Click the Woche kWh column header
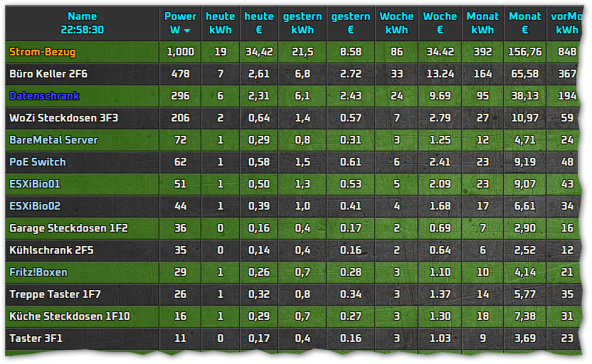 [x=396, y=23]
